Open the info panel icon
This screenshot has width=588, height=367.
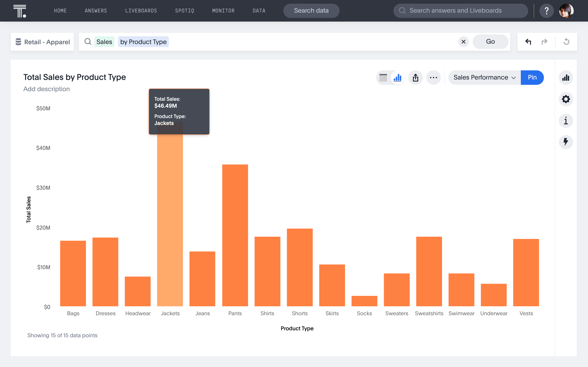(x=566, y=121)
